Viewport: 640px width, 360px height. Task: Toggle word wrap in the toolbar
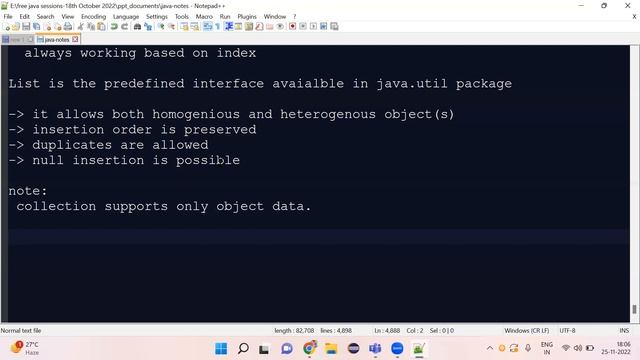tap(207, 27)
